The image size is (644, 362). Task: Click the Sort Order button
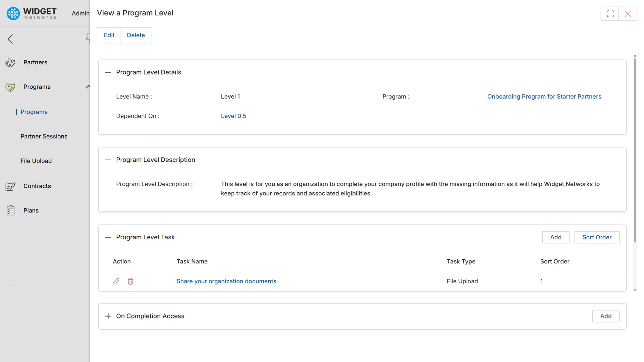coord(597,237)
